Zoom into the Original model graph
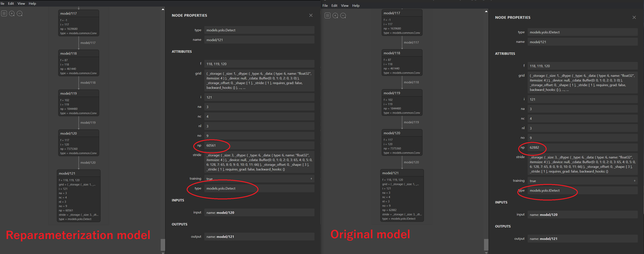 coord(335,15)
